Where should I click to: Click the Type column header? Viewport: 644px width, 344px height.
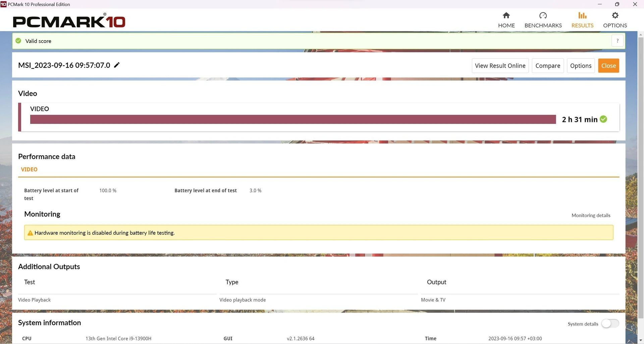pyautogui.click(x=232, y=282)
